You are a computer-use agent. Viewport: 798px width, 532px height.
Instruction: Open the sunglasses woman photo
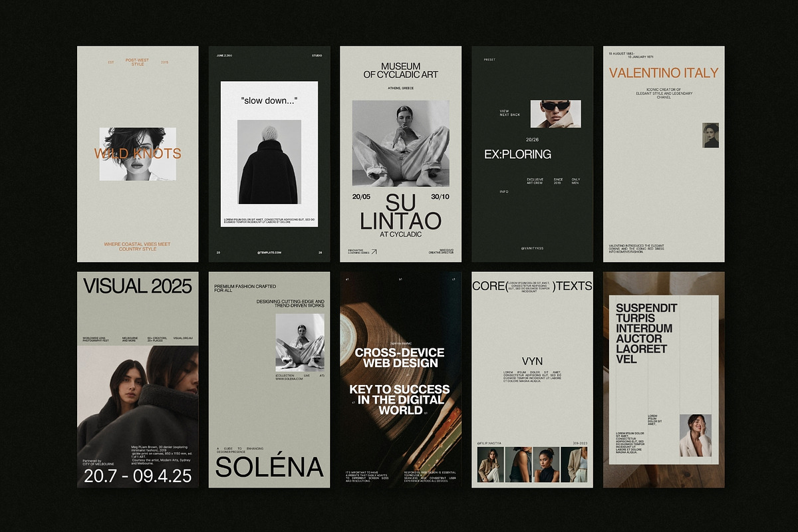point(556,114)
